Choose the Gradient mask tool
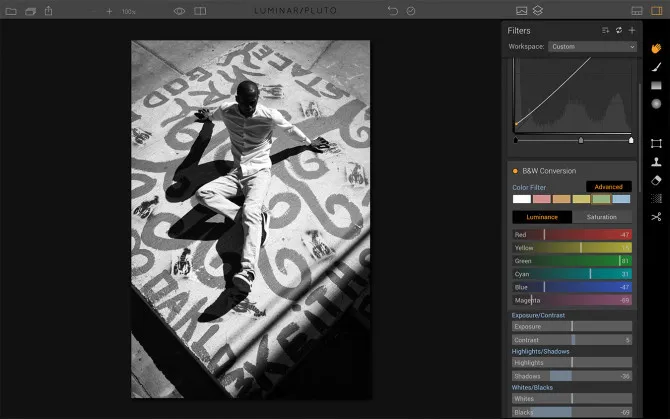The height and width of the screenshot is (419, 670). tap(656, 86)
